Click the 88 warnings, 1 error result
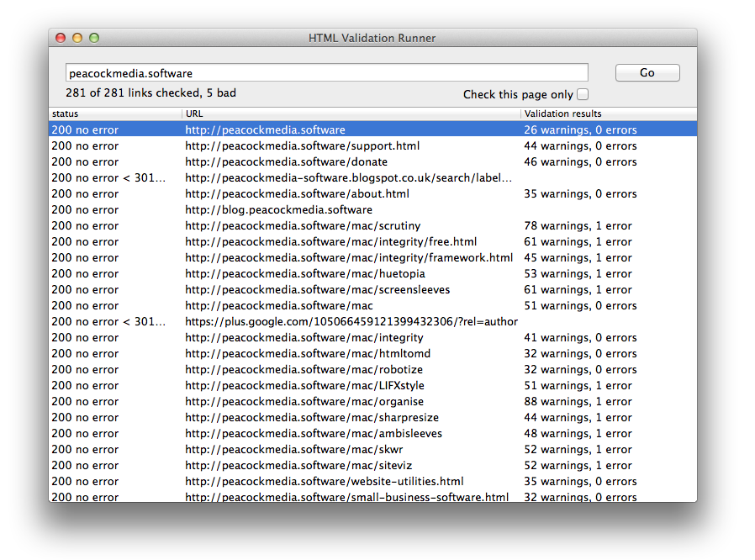The width and height of the screenshot is (755, 560). 578,401
